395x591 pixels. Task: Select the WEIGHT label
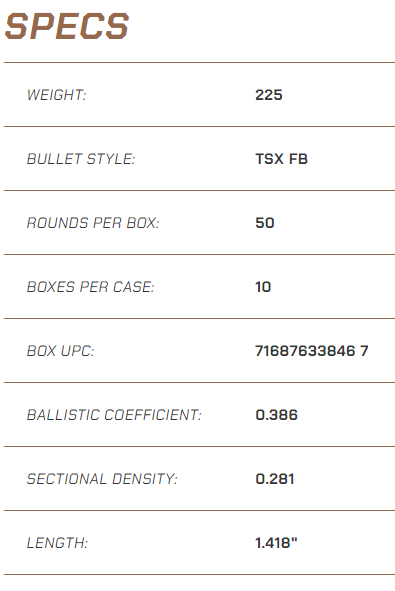pyautogui.click(x=57, y=95)
